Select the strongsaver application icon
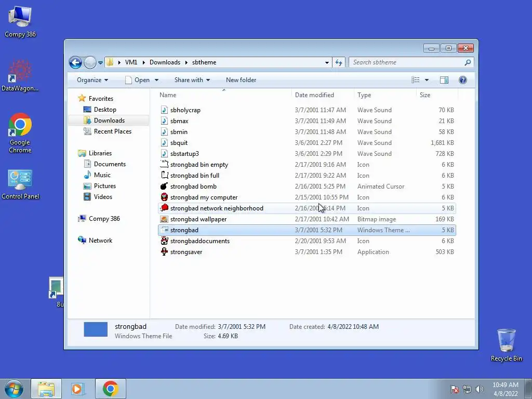The height and width of the screenshot is (399, 532). [x=164, y=252]
